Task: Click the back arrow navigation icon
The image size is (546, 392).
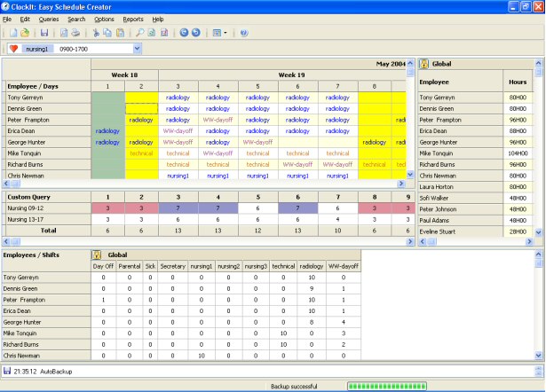Action: (182, 33)
